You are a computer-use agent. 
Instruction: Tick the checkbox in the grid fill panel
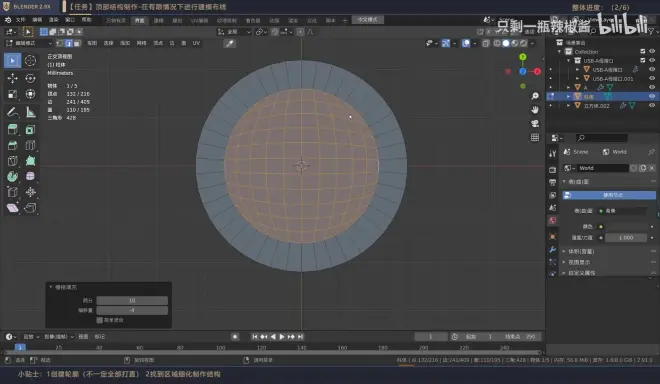coord(100,320)
